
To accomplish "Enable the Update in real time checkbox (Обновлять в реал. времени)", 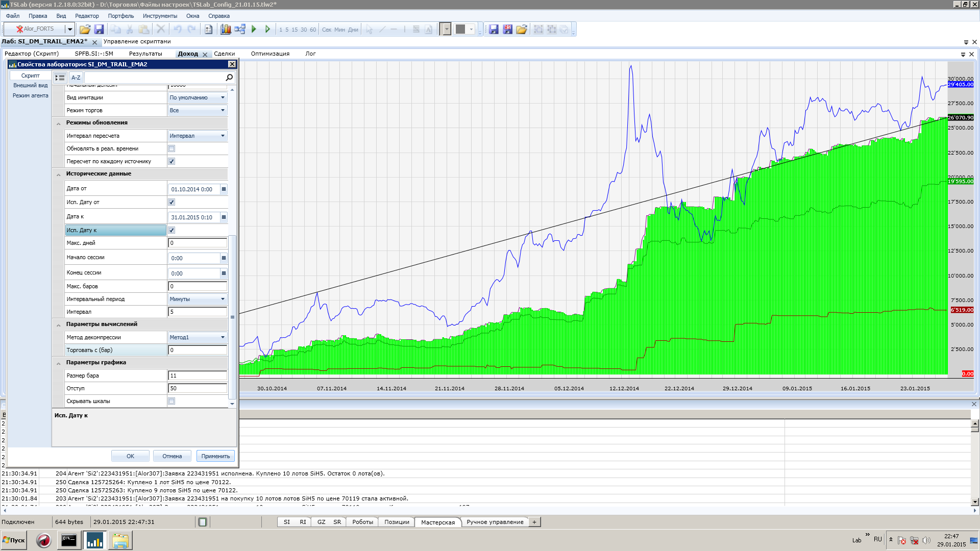I will click(x=171, y=148).
